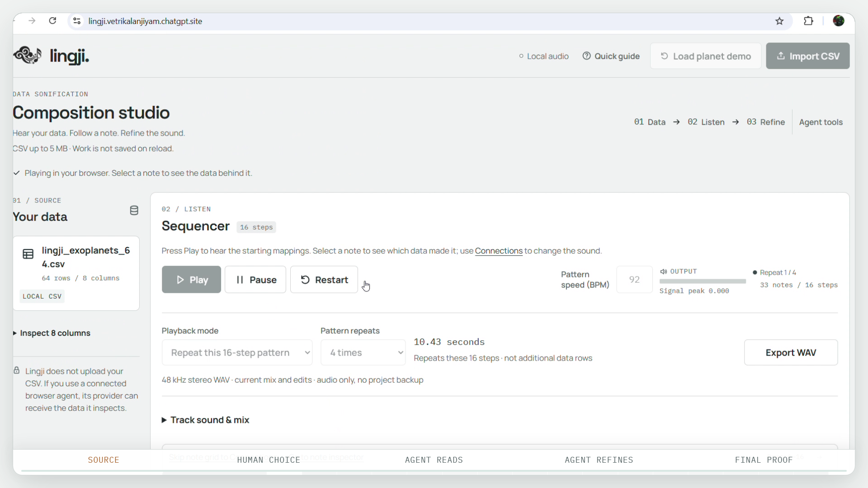Click the speaker icon next to OUTPUT

pyautogui.click(x=663, y=272)
